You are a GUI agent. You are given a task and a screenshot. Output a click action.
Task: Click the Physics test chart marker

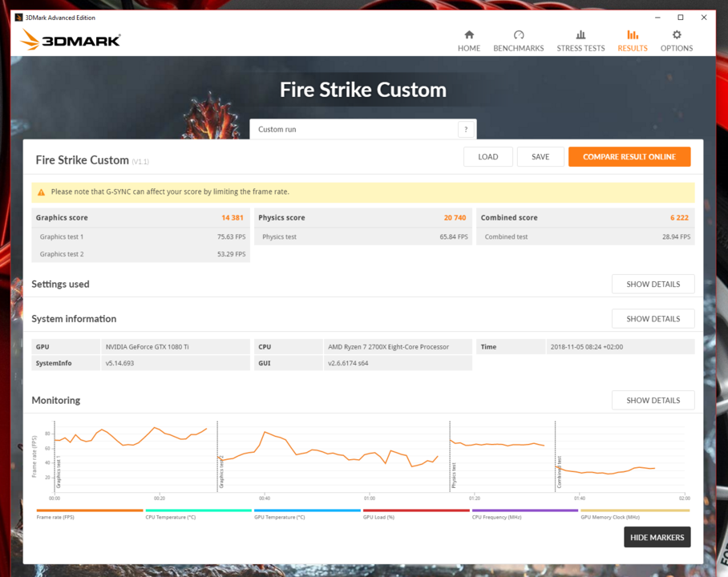point(454,475)
